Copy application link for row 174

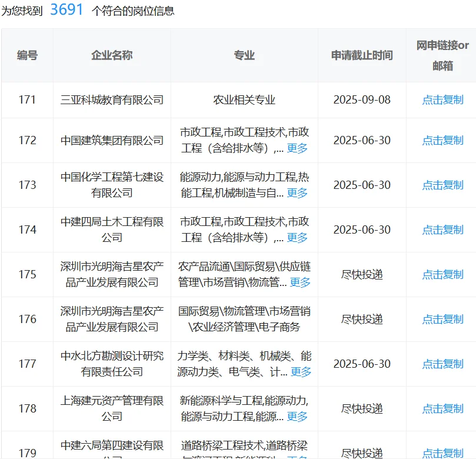[x=442, y=230]
